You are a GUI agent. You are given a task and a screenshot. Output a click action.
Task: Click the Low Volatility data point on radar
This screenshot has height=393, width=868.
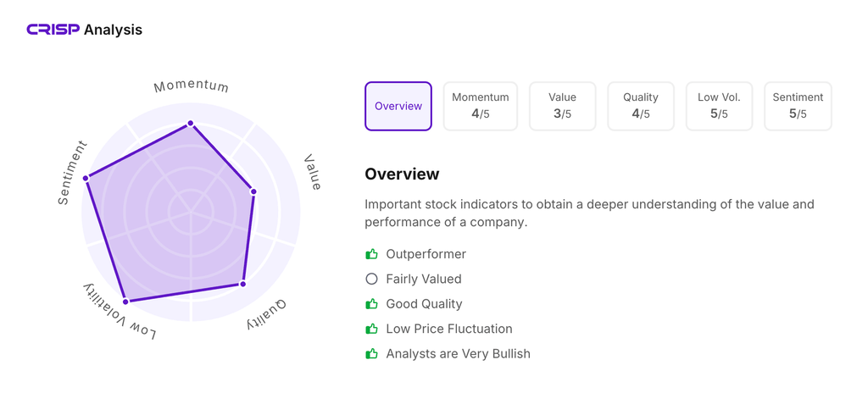tap(125, 302)
